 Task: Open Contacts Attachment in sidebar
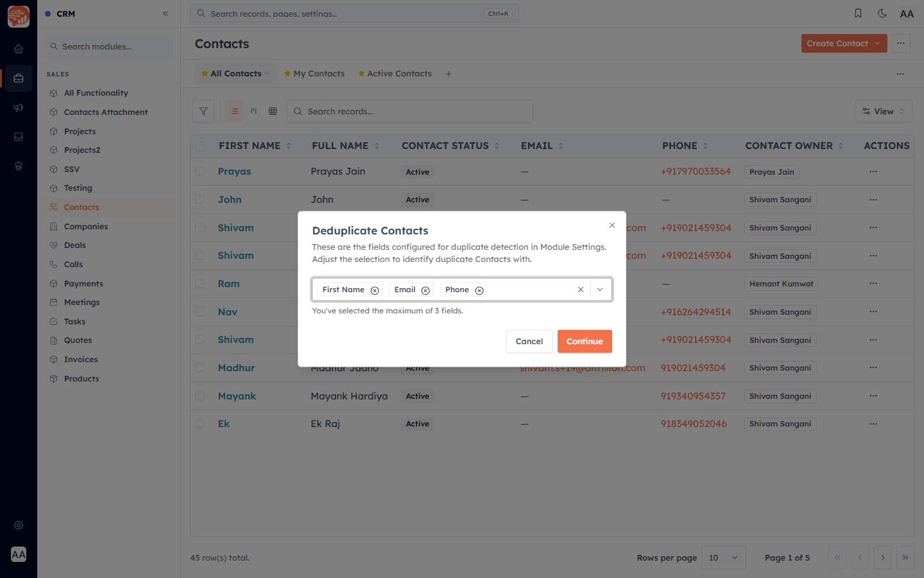pos(106,112)
